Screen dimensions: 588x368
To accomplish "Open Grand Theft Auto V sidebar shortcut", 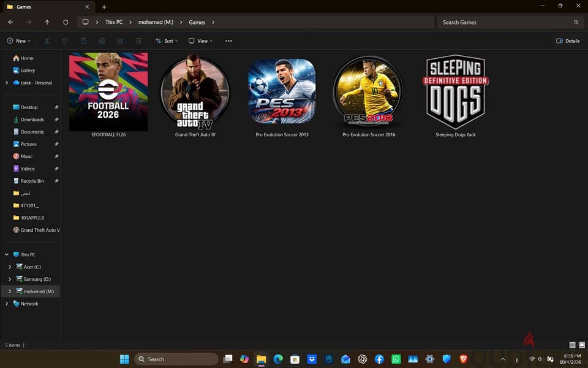I will (36, 230).
